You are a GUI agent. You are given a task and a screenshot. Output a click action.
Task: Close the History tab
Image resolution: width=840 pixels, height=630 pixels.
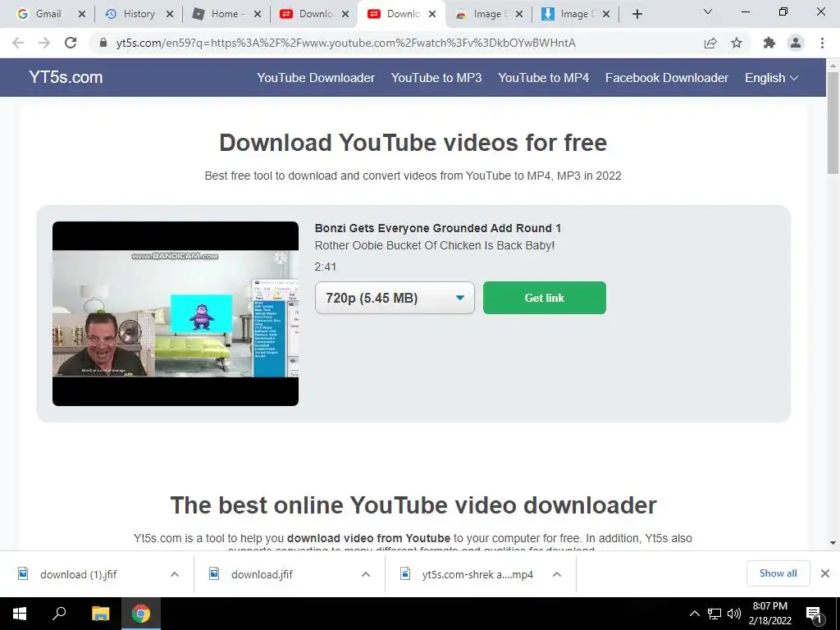point(170,15)
